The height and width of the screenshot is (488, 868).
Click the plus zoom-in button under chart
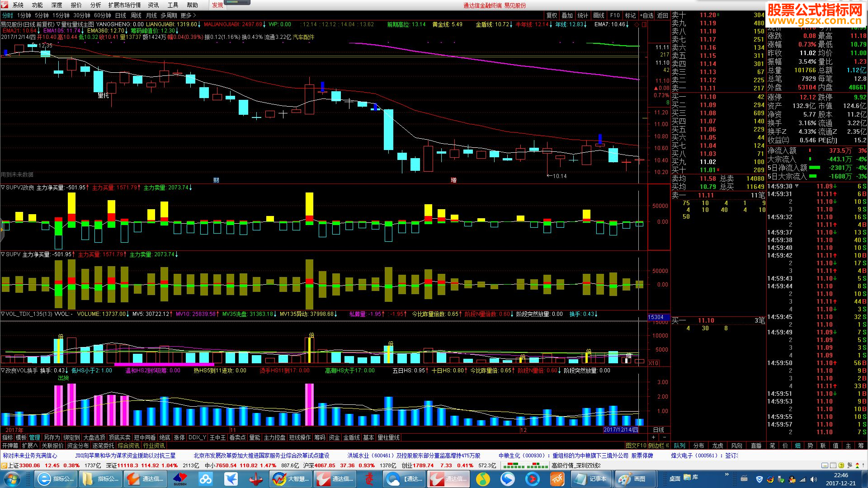(x=653, y=437)
